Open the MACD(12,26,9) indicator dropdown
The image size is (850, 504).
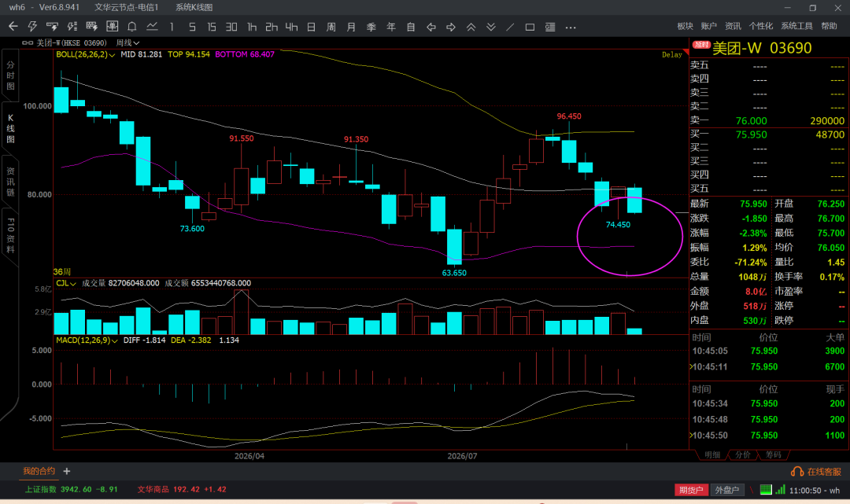[x=87, y=340]
